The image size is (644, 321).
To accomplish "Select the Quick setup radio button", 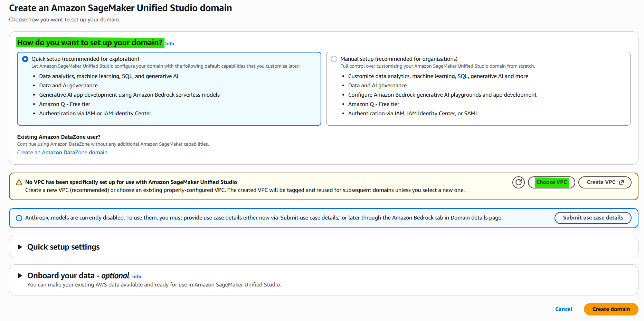I will (25, 59).
